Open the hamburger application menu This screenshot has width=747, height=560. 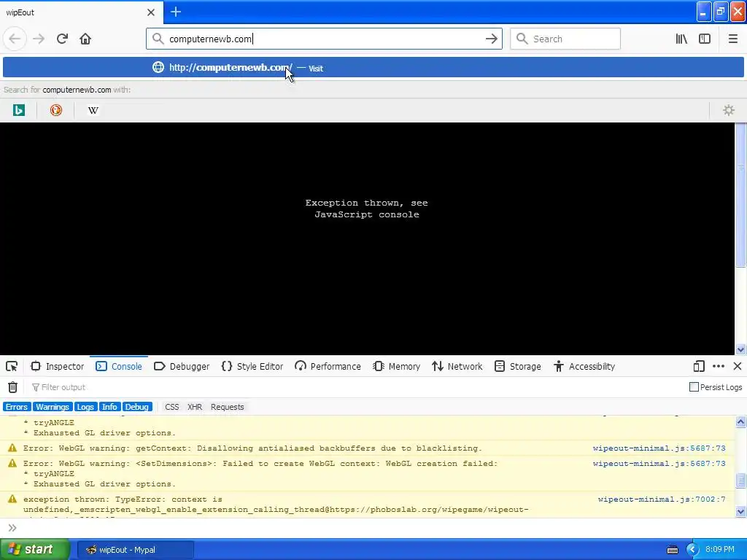(x=732, y=39)
